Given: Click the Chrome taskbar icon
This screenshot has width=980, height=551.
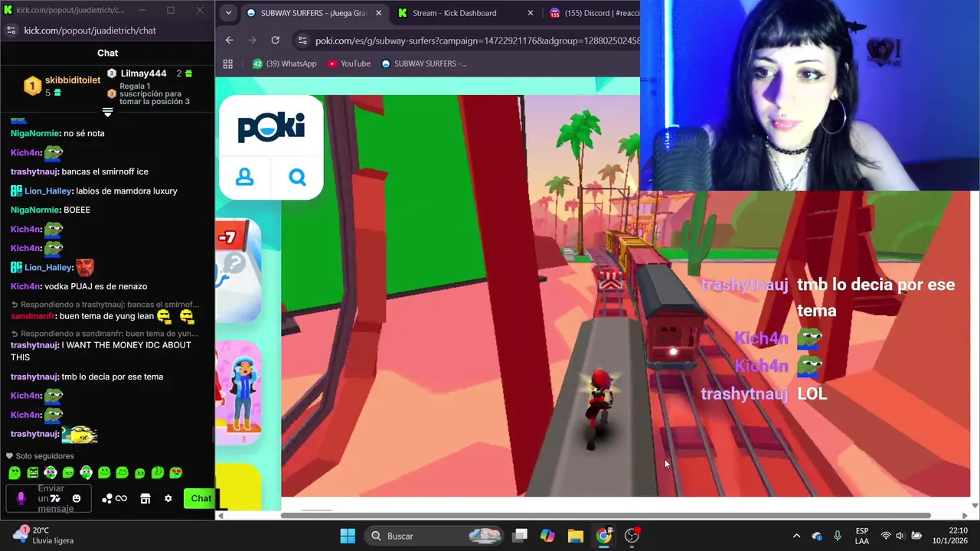Looking at the screenshot, I should (x=604, y=536).
